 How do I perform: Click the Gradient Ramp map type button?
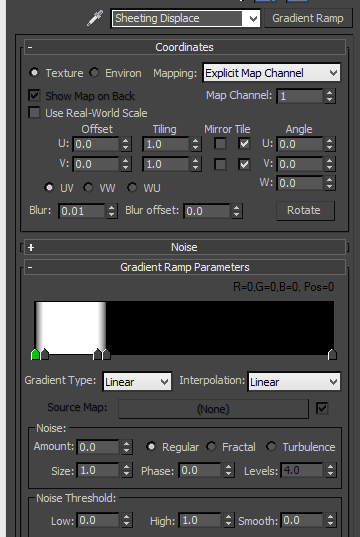point(308,18)
